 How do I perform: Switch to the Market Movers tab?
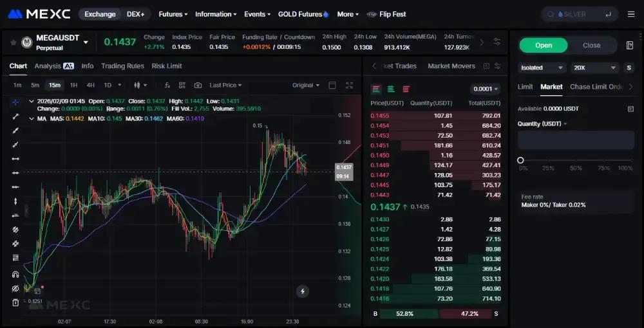click(451, 66)
